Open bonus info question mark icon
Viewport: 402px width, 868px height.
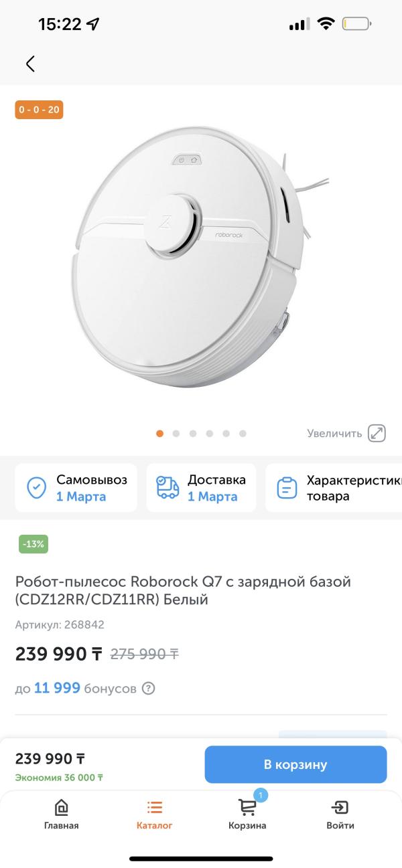click(x=149, y=688)
